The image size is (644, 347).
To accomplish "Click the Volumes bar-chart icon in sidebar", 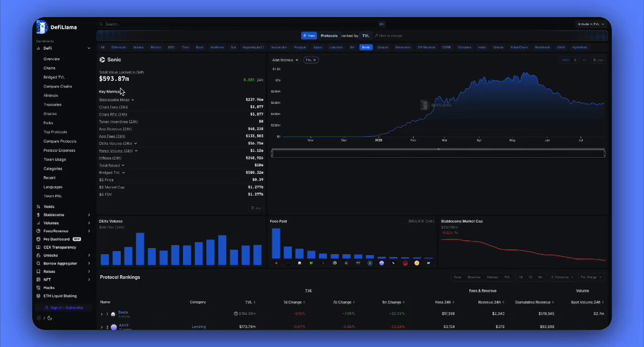I will (x=38, y=223).
